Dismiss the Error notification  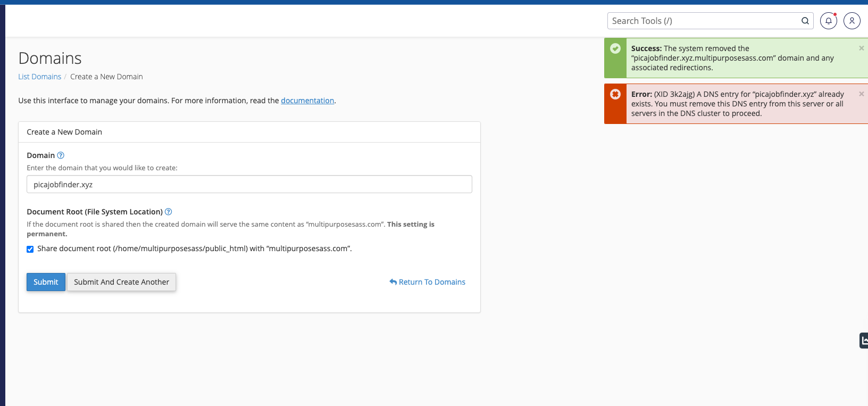pyautogui.click(x=862, y=94)
